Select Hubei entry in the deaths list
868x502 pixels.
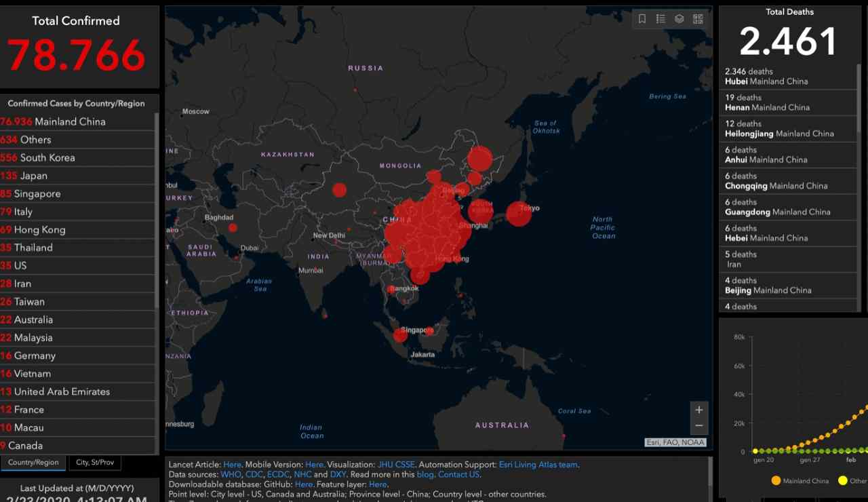[x=766, y=76]
